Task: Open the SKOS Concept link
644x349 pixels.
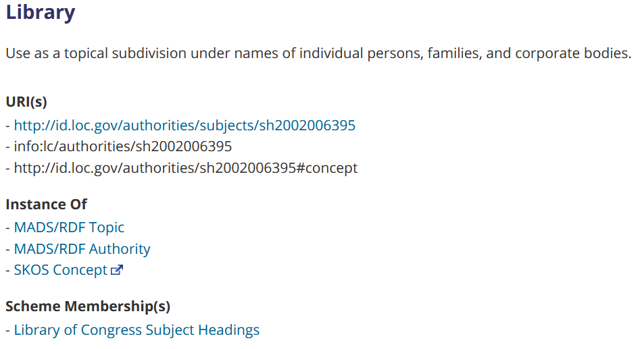Action: coord(61,270)
